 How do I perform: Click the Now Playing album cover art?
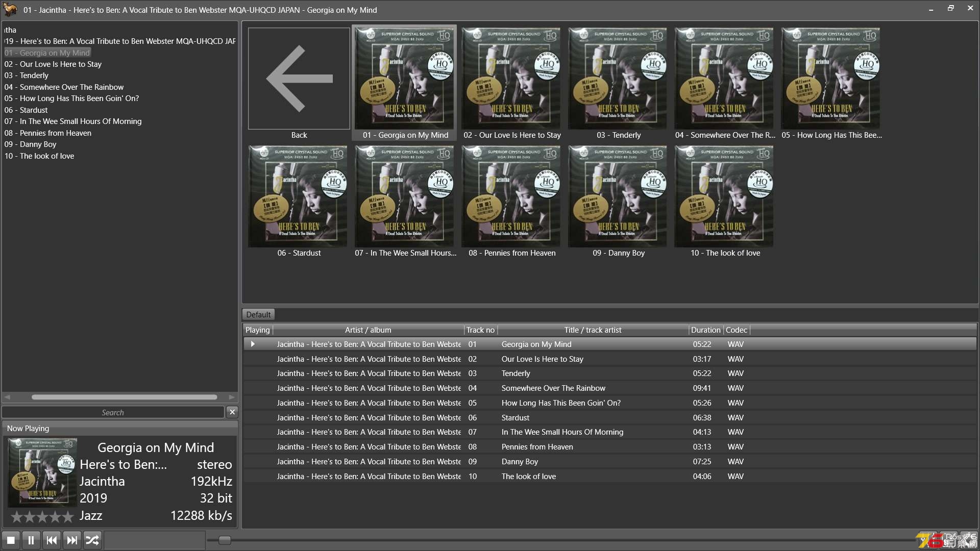pyautogui.click(x=42, y=472)
